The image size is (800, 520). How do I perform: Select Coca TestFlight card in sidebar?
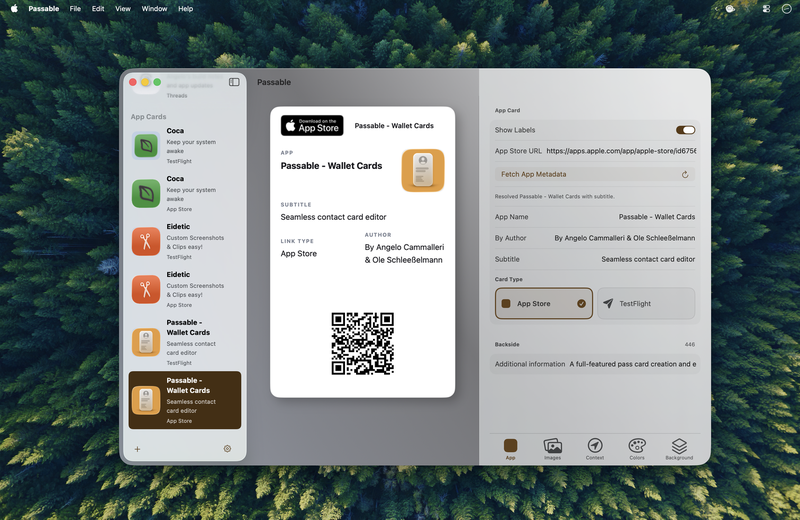click(185, 145)
